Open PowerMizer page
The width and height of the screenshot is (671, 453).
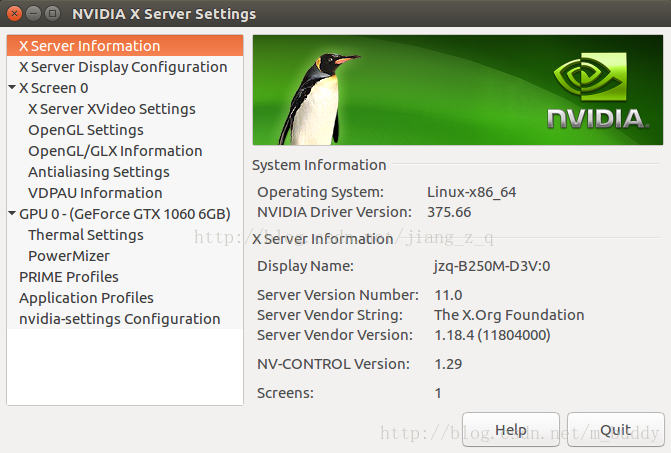tap(69, 256)
